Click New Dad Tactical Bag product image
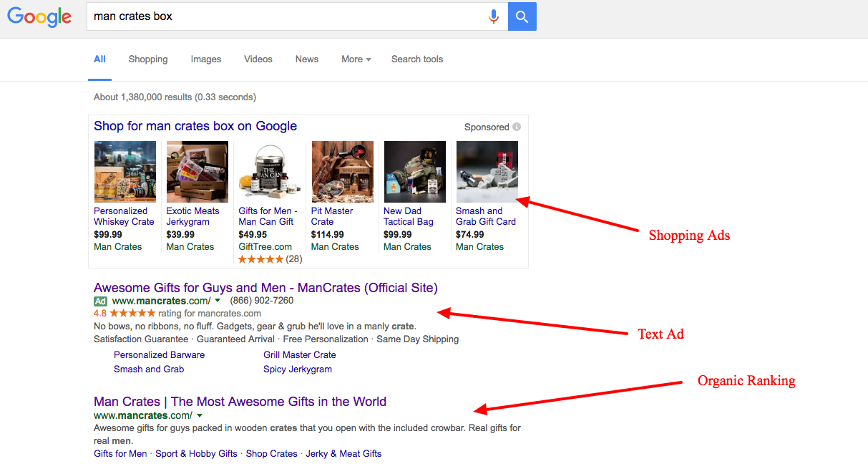 415,172
